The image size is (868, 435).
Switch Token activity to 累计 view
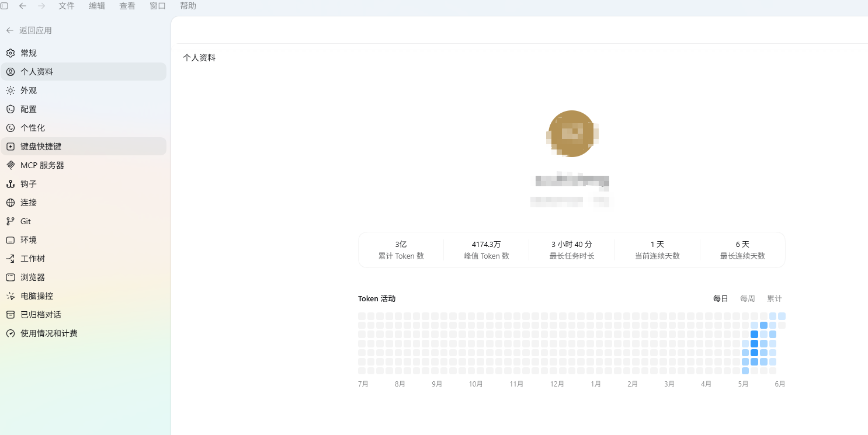tap(775, 298)
